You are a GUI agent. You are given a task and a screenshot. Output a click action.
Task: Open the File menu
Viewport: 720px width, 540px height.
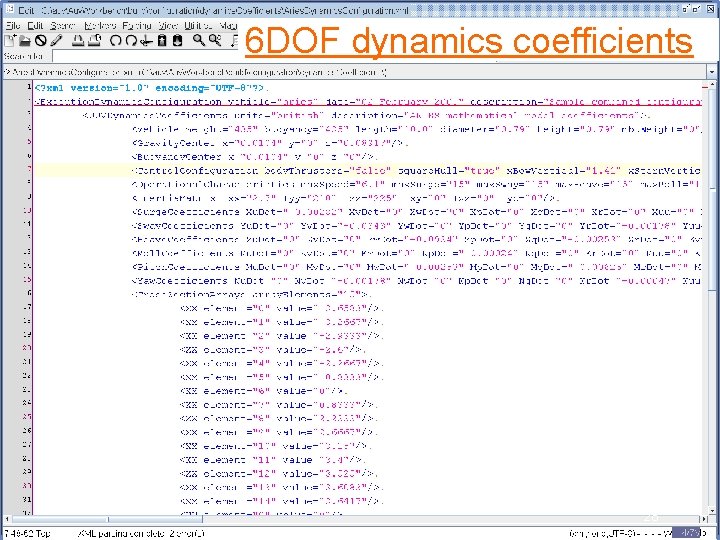(13, 26)
